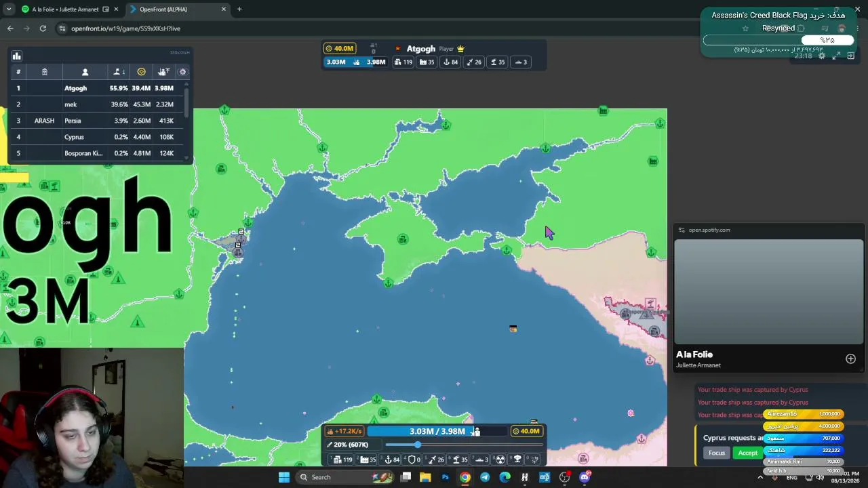Close the OpenFront (ALPHA) tab
868x488 pixels.
coord(224,9)
